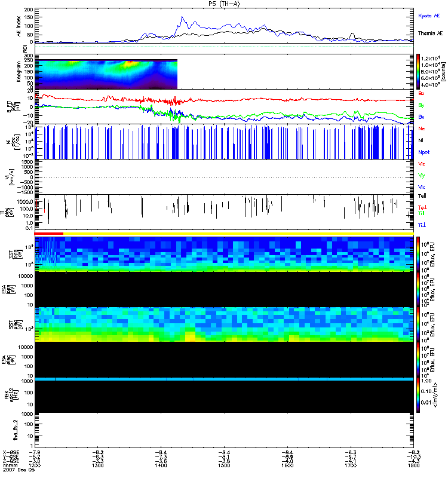
Task: Click the Keogram counts color bar
Action: point(418,72)
